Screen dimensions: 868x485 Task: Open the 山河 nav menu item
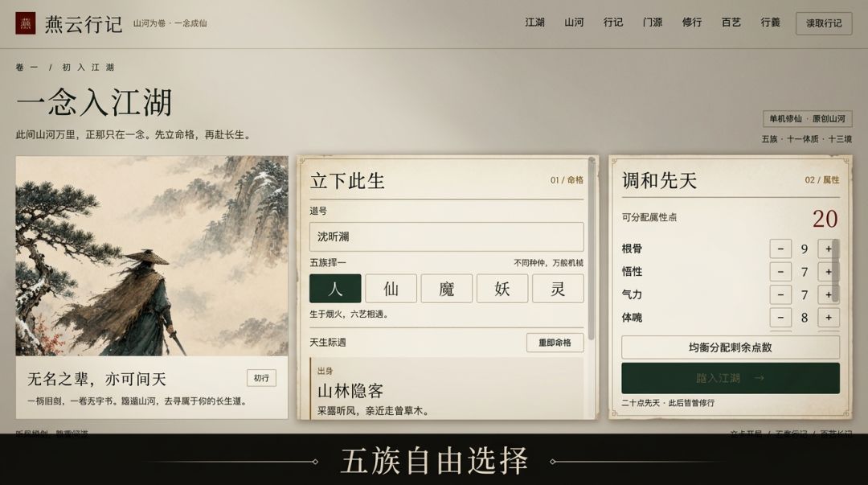coord(574,23)
